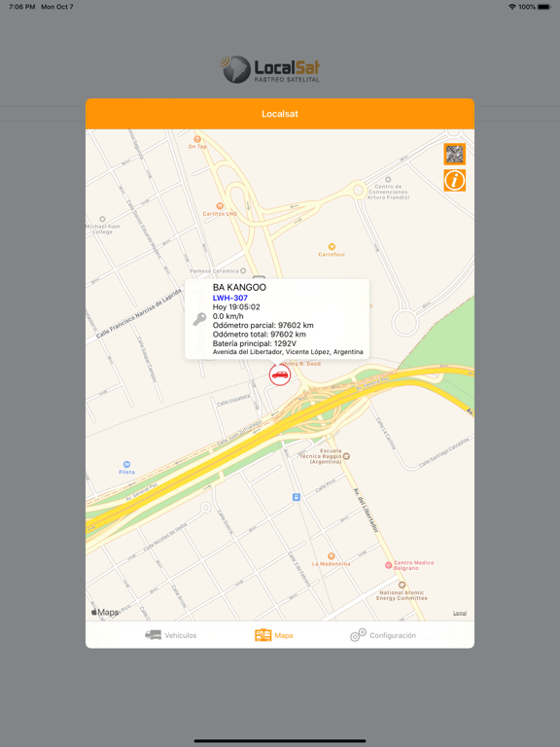Click the 'Hoy 19:05:02' timestamp

tap(236, 307)
